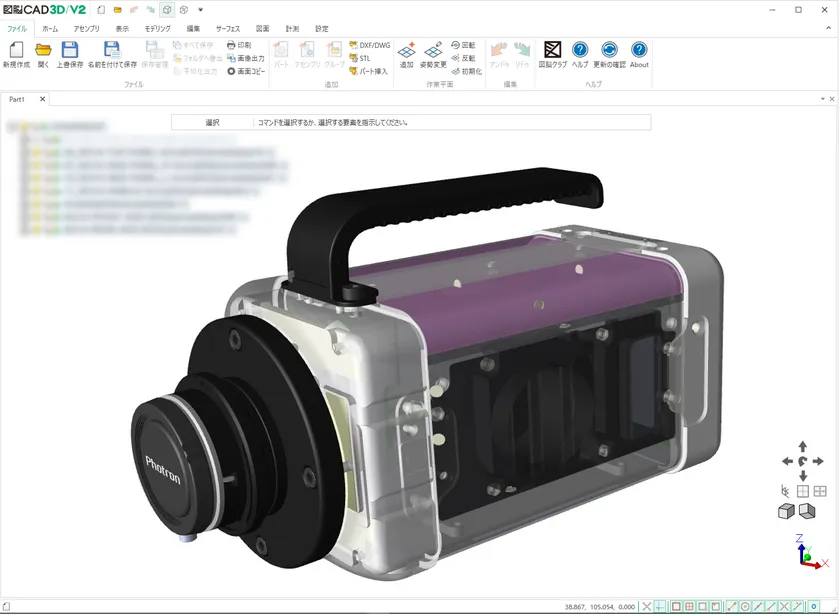Open the document tab list dropdown arrow
Screen dimensions: 840x615
click(821, 99)
